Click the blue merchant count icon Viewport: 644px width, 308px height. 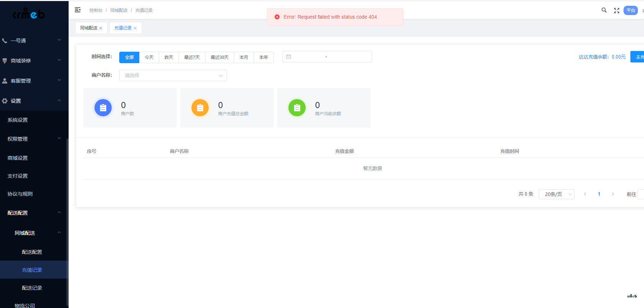pos(103,108)
